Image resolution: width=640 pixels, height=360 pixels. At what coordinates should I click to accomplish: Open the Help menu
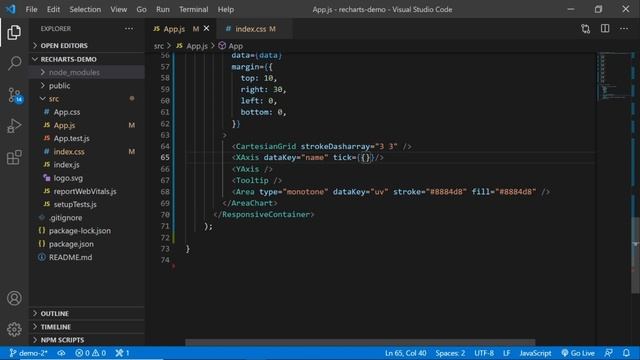226,9
